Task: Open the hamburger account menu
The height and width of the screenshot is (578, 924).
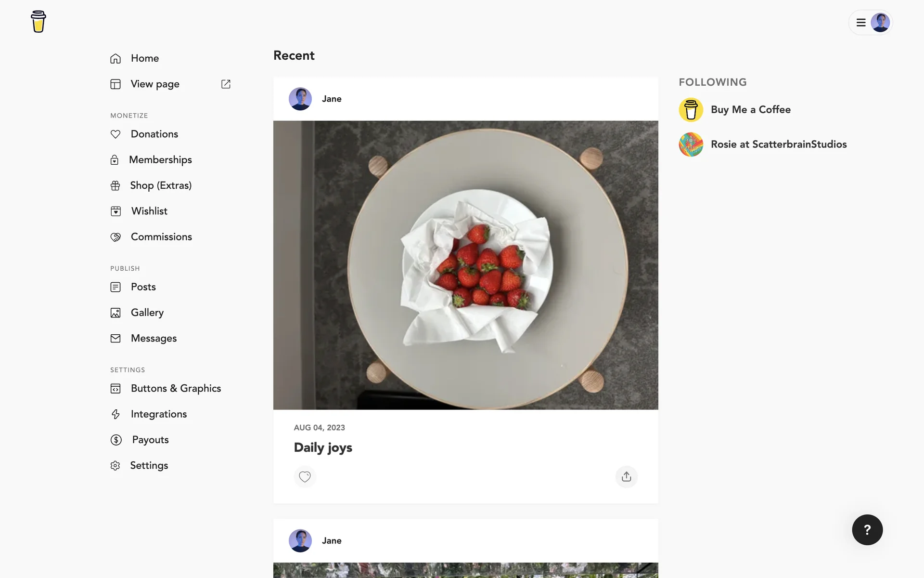Action: pyautogui.click(x=861, y=23)
